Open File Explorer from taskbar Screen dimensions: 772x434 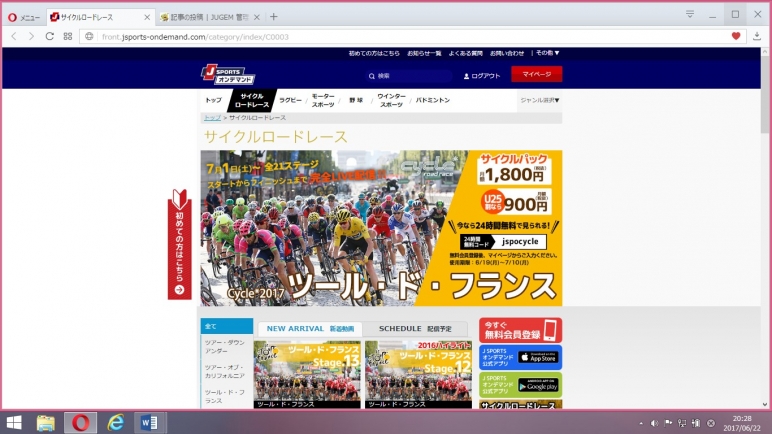(x=46, y=423)
